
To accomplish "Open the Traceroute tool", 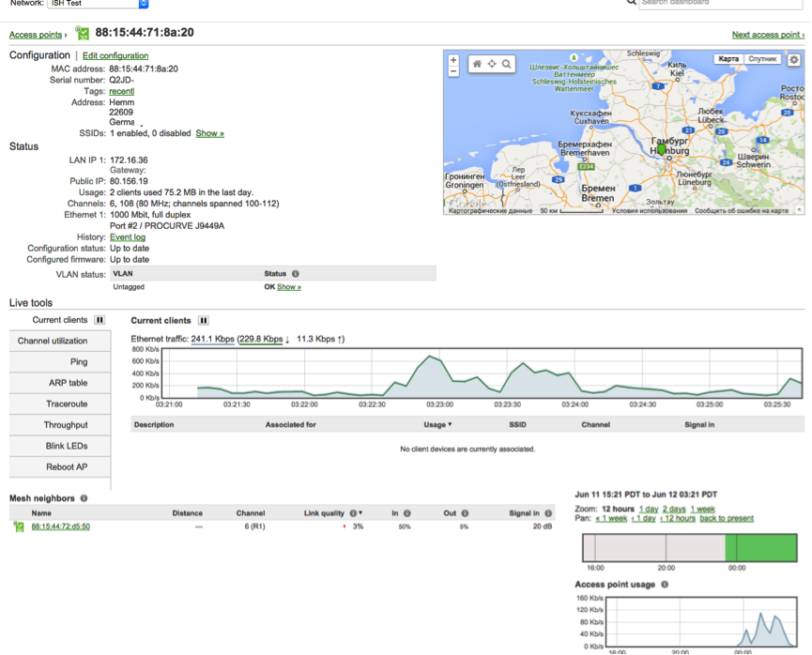I will (x=60, y=404).
